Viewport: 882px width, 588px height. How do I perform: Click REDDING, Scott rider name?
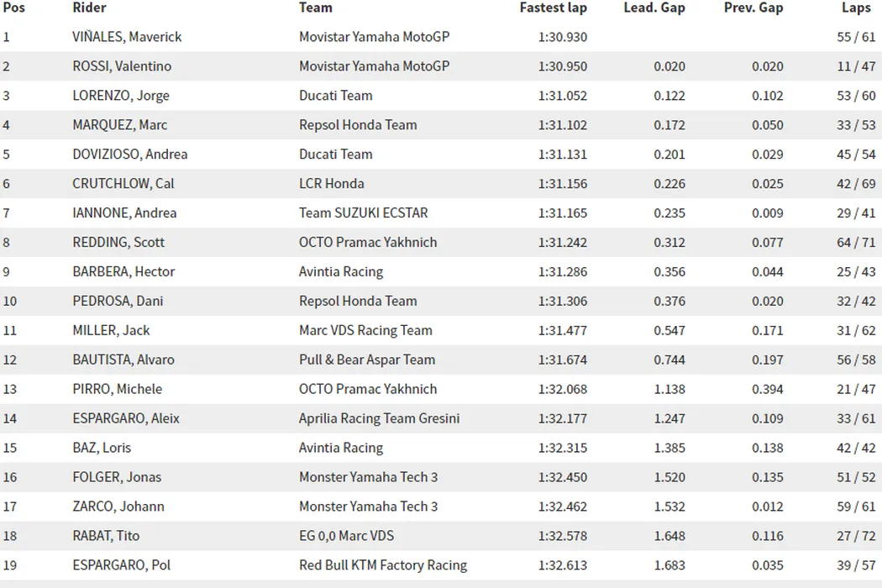[x=118, y=243]
